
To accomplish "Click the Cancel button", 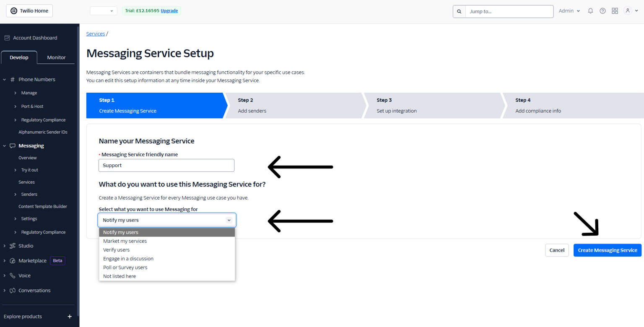I will (x=557, y=250).
